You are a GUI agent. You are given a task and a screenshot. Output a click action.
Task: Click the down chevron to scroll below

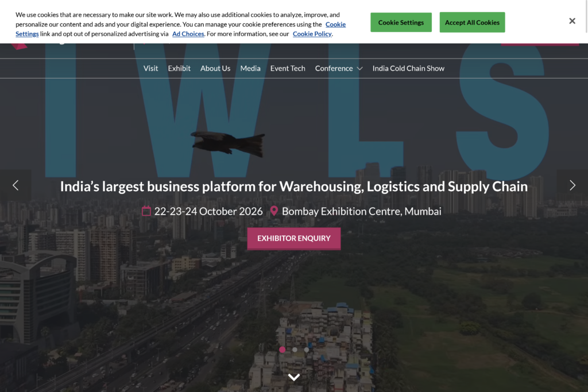coord(294,377)
